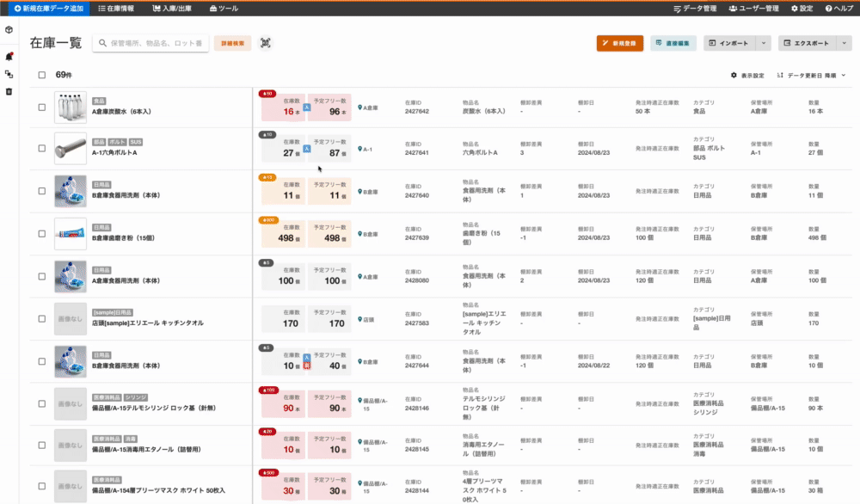
Task: Open the cube inventory icon in sidebar
Action: pyautogui.click(x=9, y=30)
